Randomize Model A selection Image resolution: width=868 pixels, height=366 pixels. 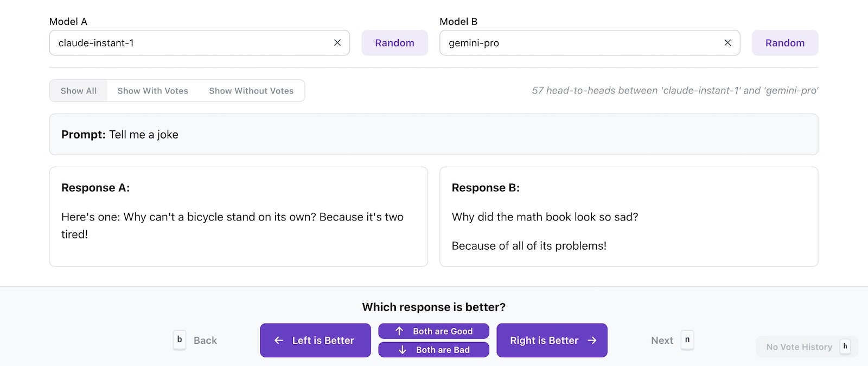(x=394, y=43)
